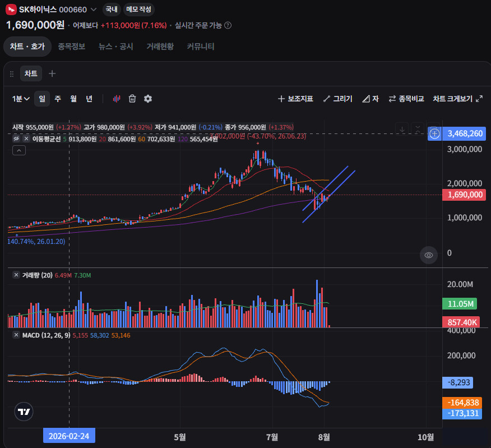Add a new panel with the plus icon

point(52,73)
